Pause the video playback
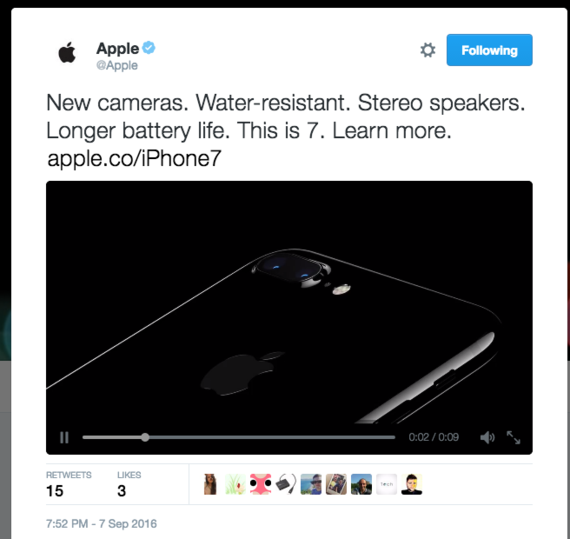The height and width of the screenshot is (539, 570). pyautogui.click(x=64, y=437)
